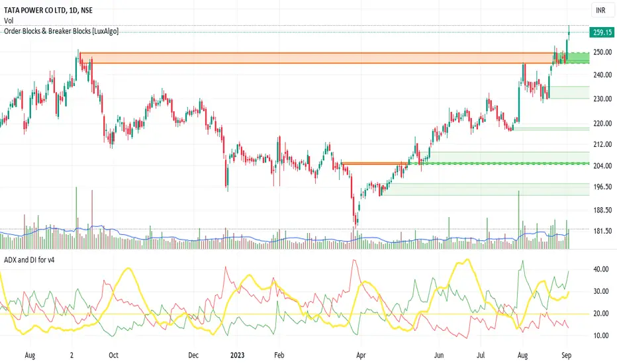Click the Jun time axis label
Viewport: 617px width, 364px height.
point(439,355)
